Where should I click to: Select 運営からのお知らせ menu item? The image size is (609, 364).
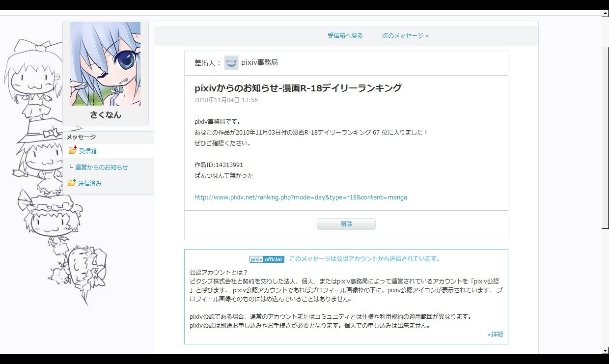point(102,168)
